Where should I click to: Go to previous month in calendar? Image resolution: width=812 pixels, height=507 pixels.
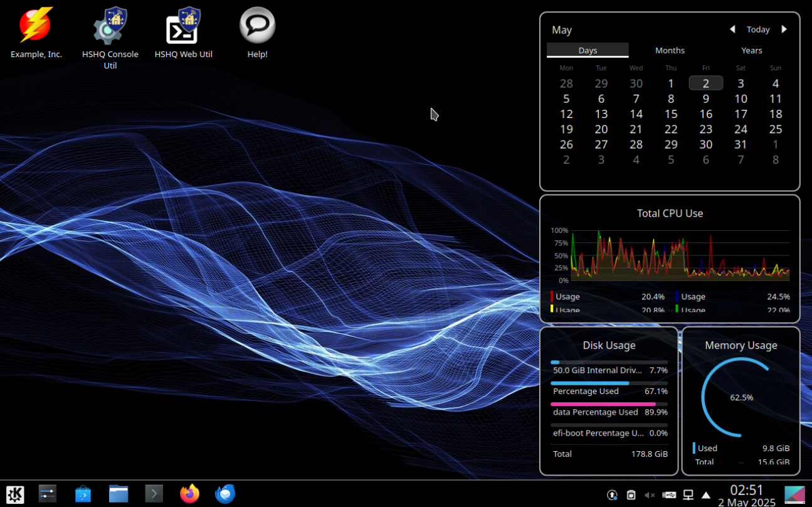pos(732,29)
